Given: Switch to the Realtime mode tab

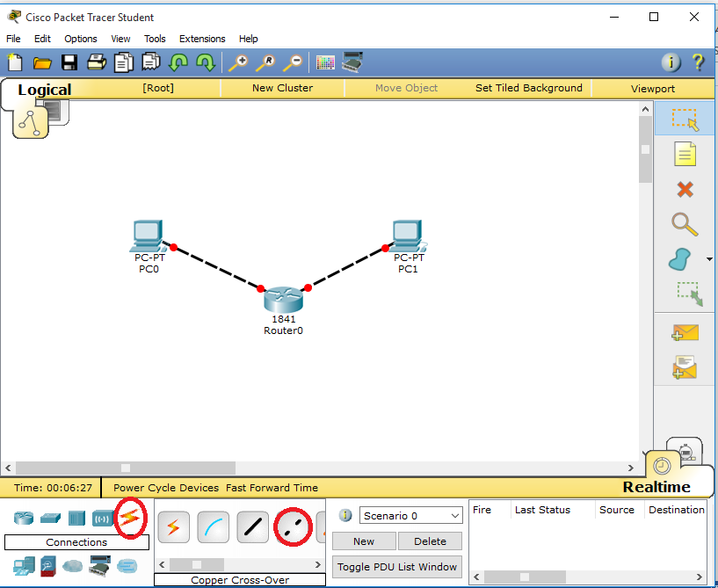Looking at the screenshot, I should pos(656,487).
